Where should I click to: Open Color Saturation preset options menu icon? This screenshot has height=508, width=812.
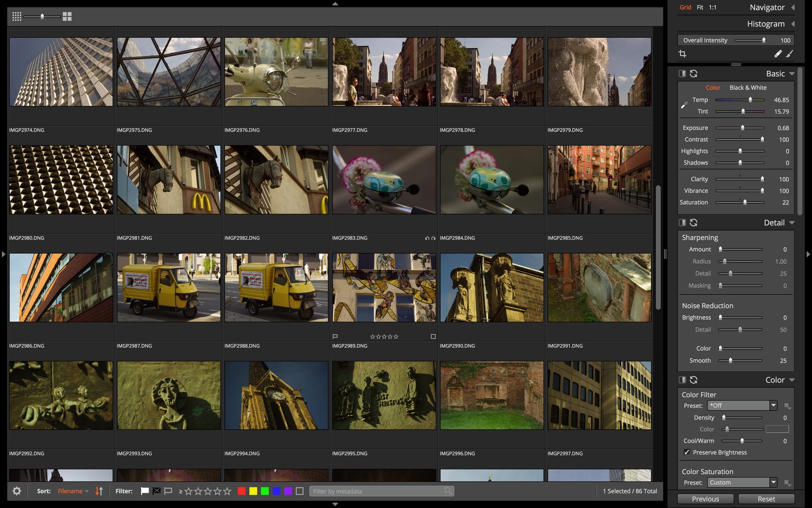coord(787,483)
